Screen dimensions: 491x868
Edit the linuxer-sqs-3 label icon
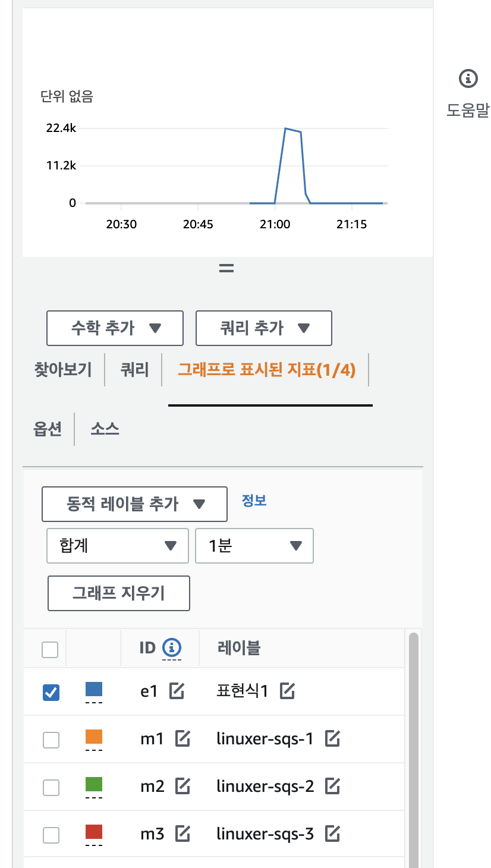click(332, 834)
